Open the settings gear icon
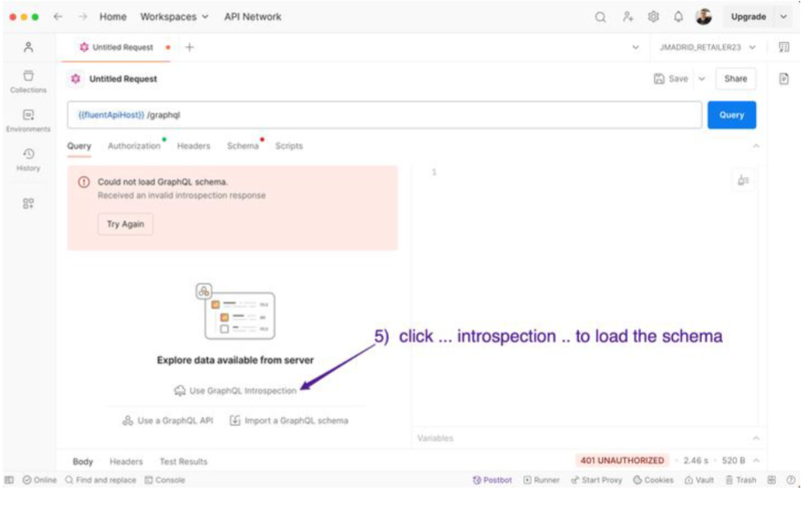This screenshot has height=507, width=812. click(x=653, y=17)
